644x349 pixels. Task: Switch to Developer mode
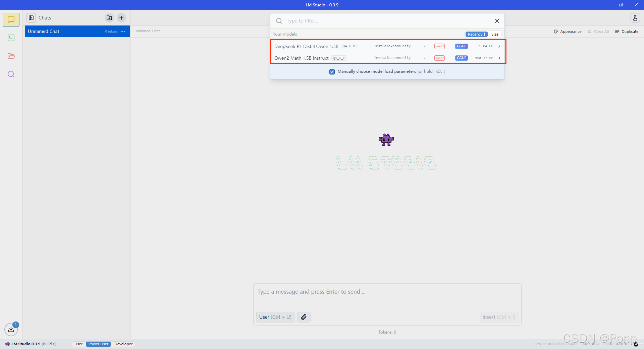pos(123,344)
